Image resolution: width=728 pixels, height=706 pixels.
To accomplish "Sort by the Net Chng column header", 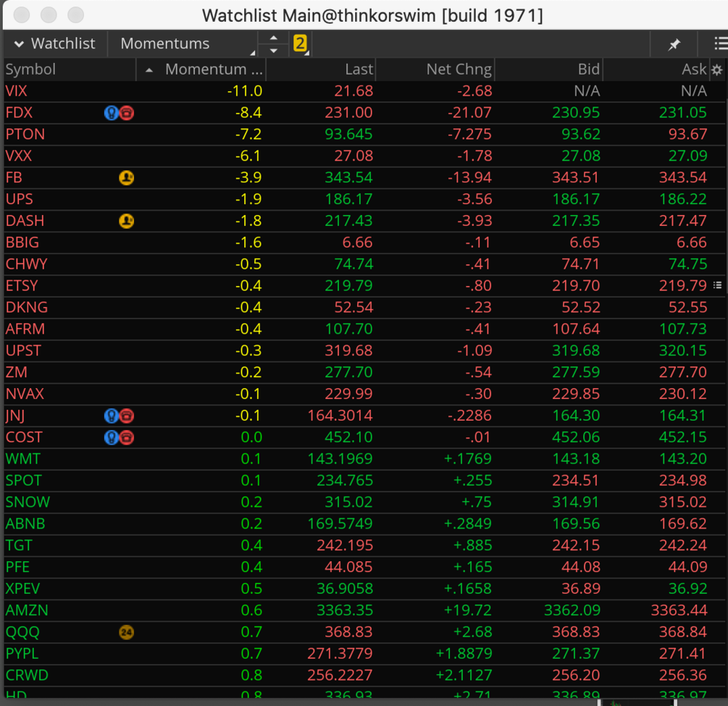I will coord(459,70).
